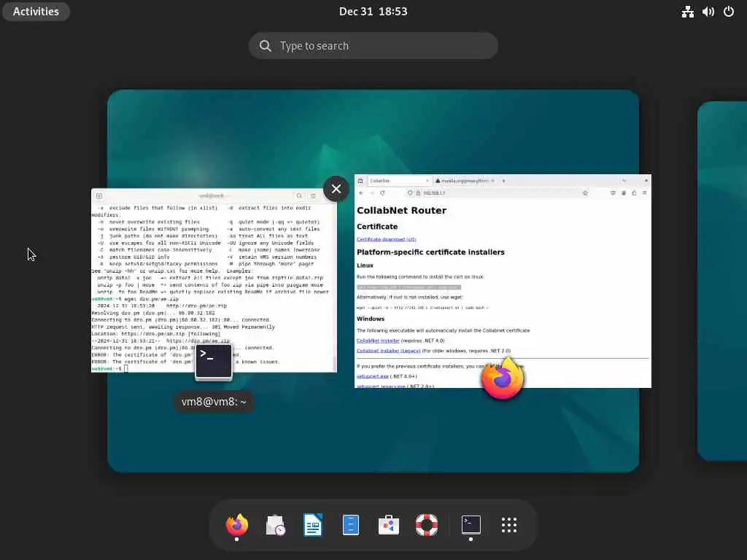Click the terminal app badge on its thumbnail
The image size is (747, 560).
pos(214,362)
